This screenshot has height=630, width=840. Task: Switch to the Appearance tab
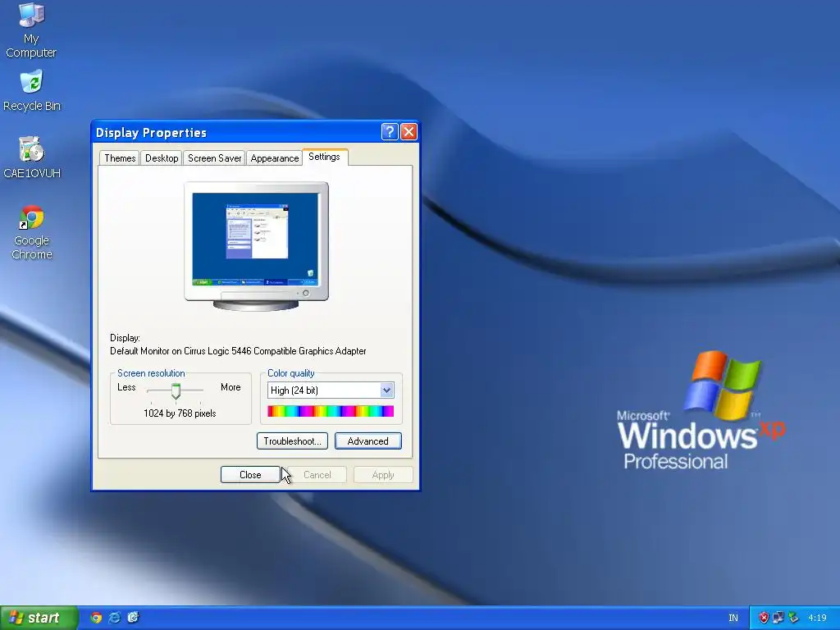274,158
